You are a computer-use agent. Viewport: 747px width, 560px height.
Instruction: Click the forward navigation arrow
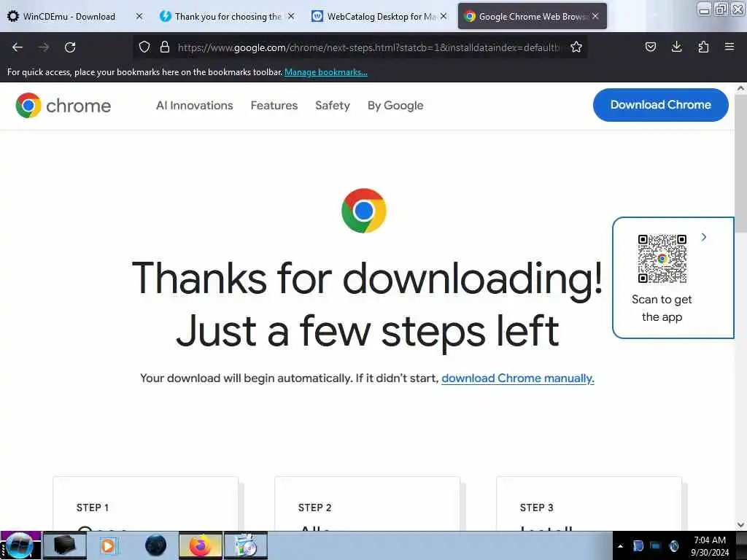[44, 47]
